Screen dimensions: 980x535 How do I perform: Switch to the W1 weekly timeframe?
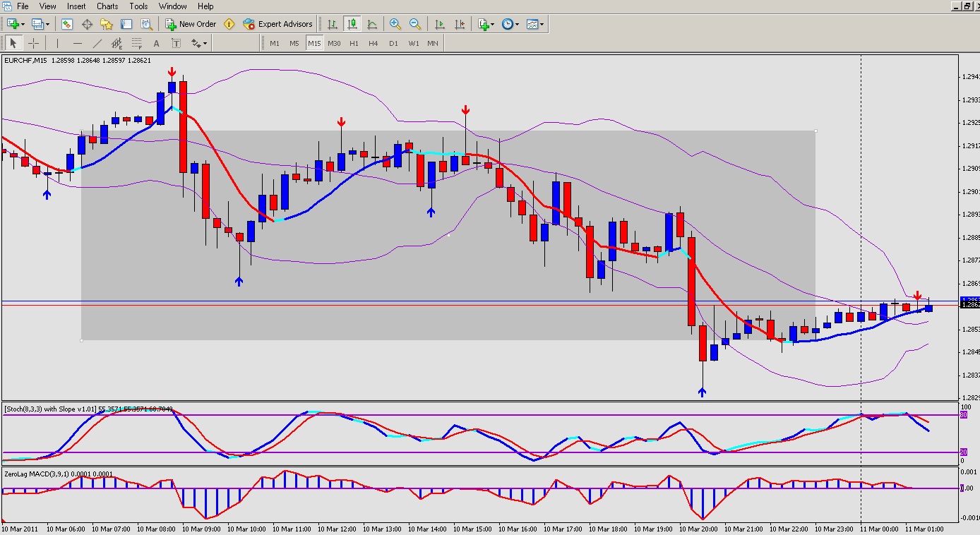[x=414, y=43]
